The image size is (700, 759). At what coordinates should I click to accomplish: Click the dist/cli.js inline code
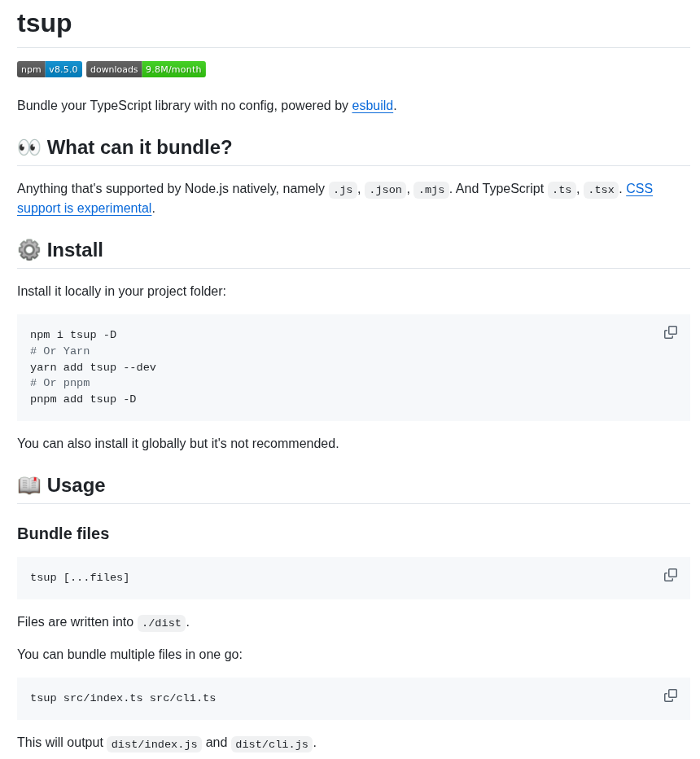(272, 744)
